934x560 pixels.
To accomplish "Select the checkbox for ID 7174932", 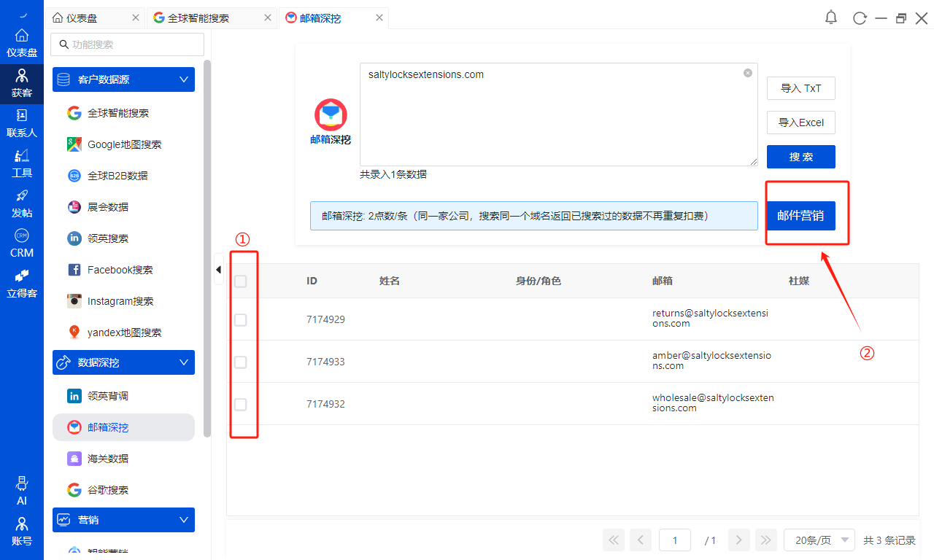I will click(241, 404).
